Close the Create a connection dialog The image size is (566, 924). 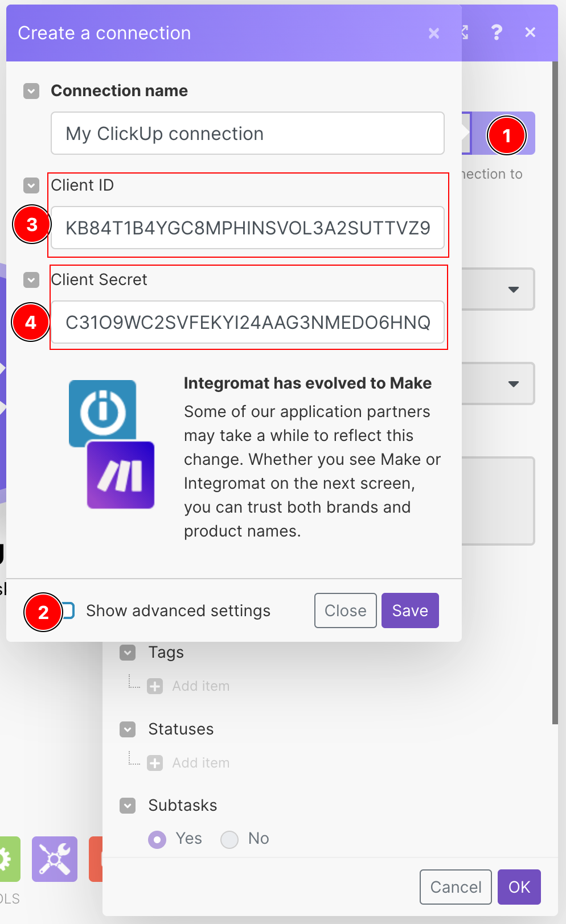434,34
